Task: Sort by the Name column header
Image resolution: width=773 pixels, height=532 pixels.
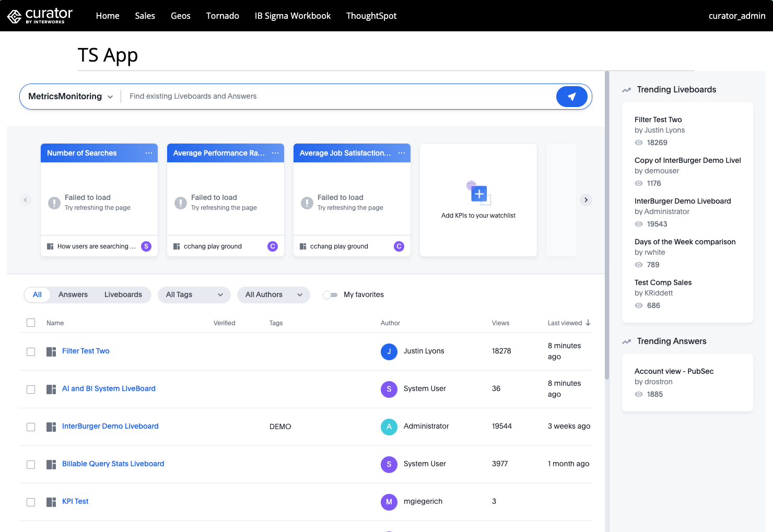Action: click(55, 323)
